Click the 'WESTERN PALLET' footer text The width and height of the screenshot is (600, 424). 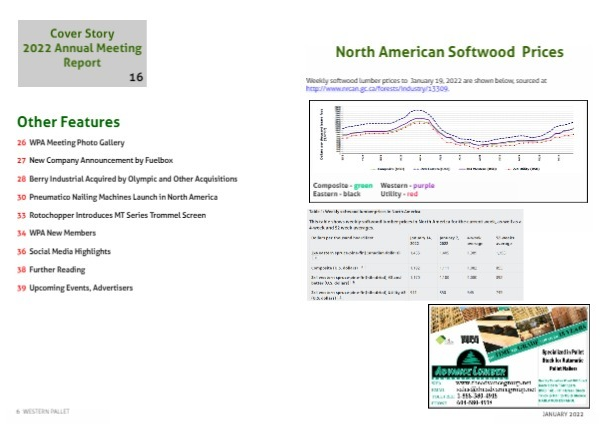click(x=46, y=411)
